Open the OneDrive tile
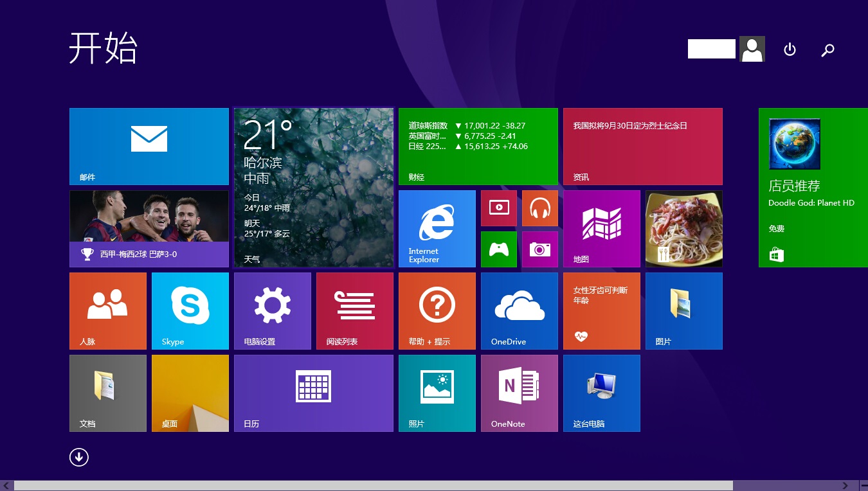Screen dimensions: 868x491 pos(520,311)
